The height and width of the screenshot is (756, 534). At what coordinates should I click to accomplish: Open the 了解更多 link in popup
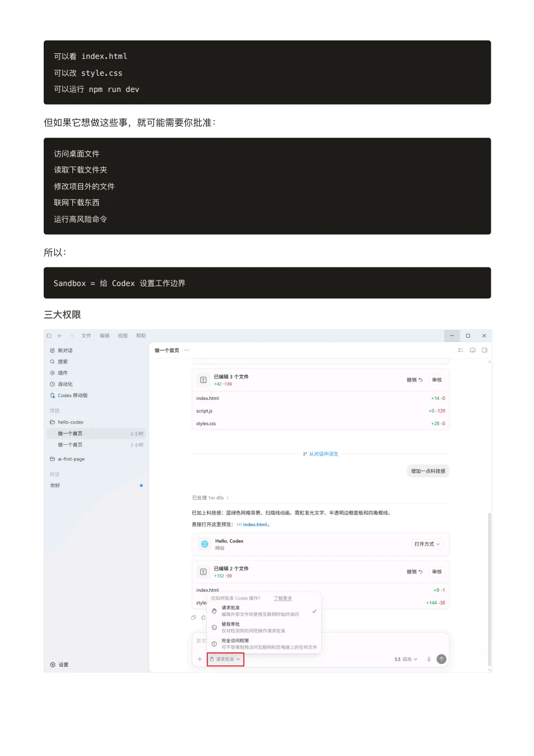(283, 598)
